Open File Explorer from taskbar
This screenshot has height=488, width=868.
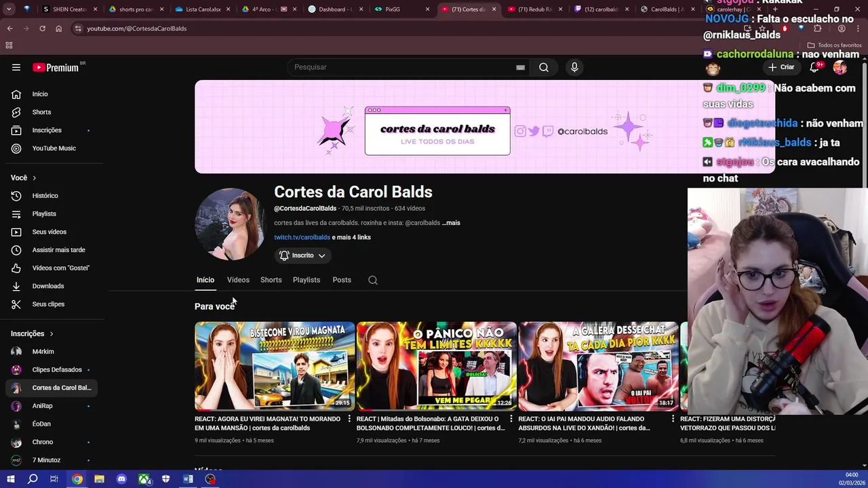pyautogui.click(x=99, y=479)
